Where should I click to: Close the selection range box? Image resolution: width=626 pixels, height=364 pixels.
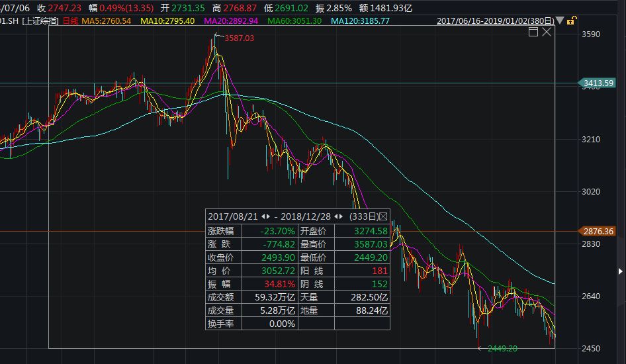(547, 32)
